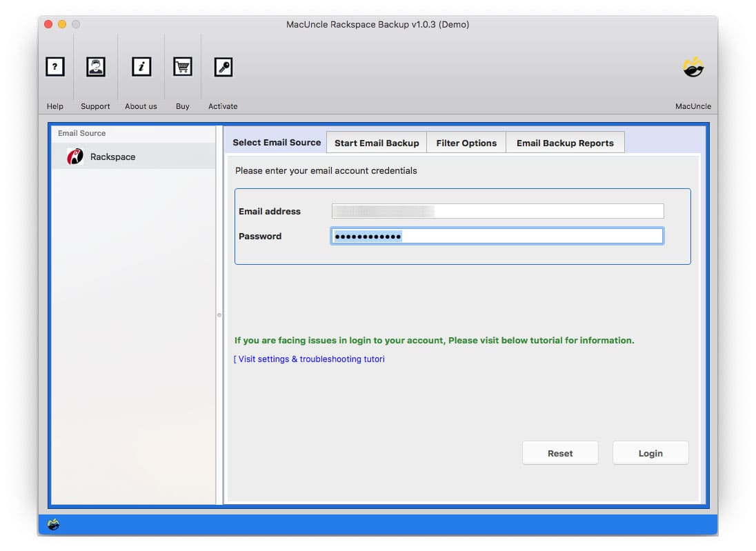Click the 'Please enter your email account credentials' text
The width and height of the screenshot is (756, 551).
[326, 170]
